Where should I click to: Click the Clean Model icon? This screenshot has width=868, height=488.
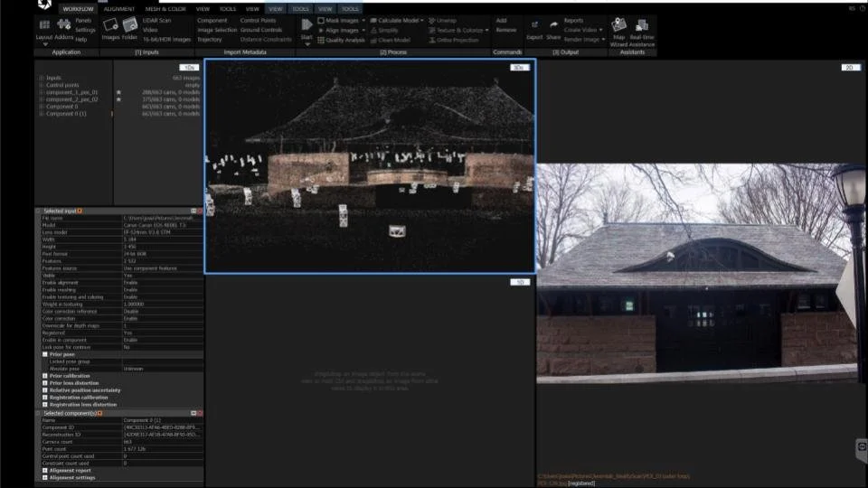pyautogui.click(x=373, y=40)
